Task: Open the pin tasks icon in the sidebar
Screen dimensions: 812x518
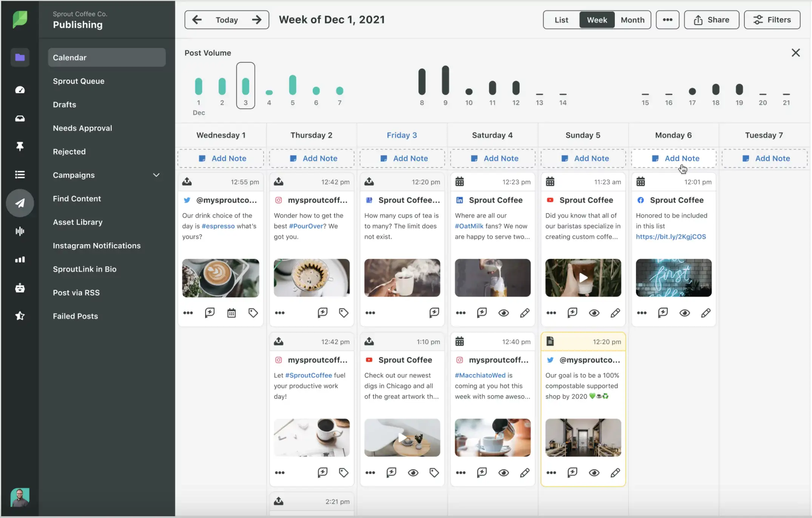Action: 20,146
